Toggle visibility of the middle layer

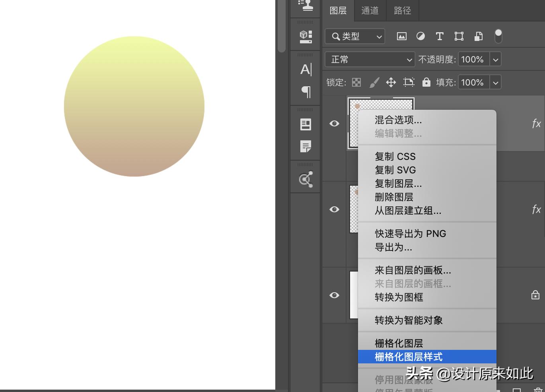click(334, 210)
